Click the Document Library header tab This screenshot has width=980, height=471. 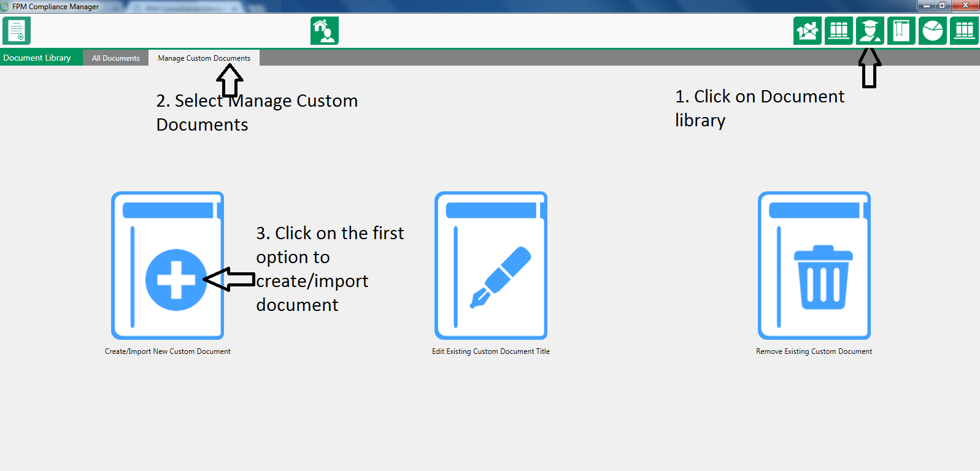coord(37,58)
